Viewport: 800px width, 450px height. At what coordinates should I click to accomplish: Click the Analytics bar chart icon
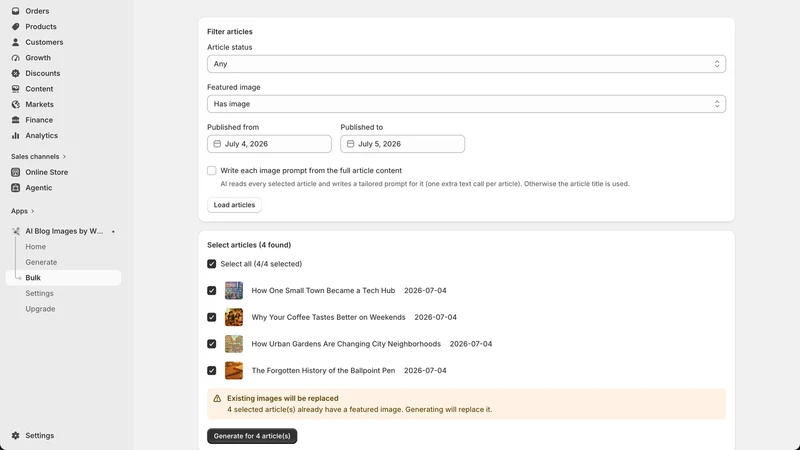click(15, 136)
